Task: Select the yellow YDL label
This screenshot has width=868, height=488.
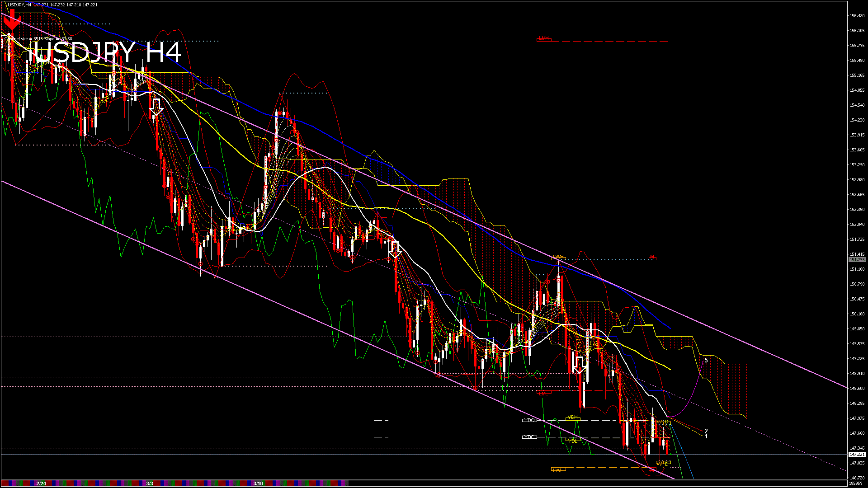Action: click(573, 441)
